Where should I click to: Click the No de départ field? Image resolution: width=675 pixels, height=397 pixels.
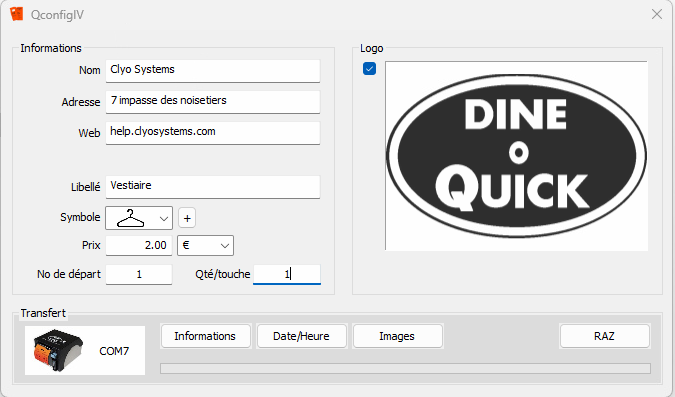(139, 274)
